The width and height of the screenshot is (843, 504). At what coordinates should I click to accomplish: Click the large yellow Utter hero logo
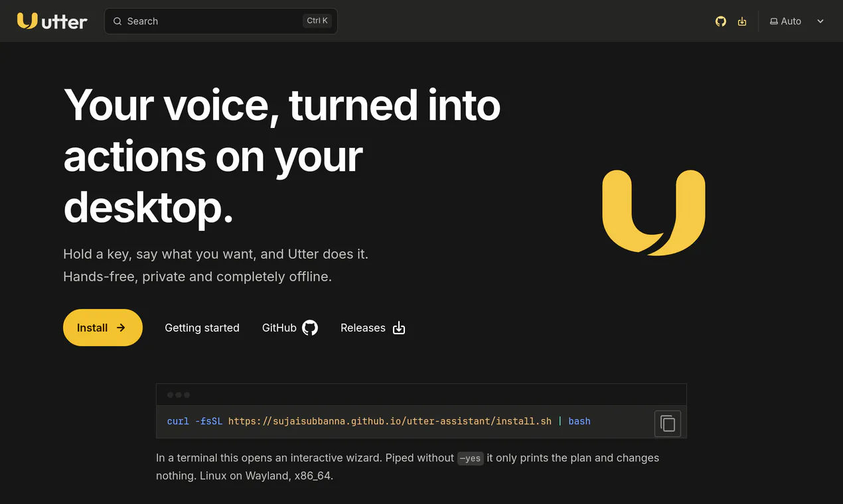654,212
